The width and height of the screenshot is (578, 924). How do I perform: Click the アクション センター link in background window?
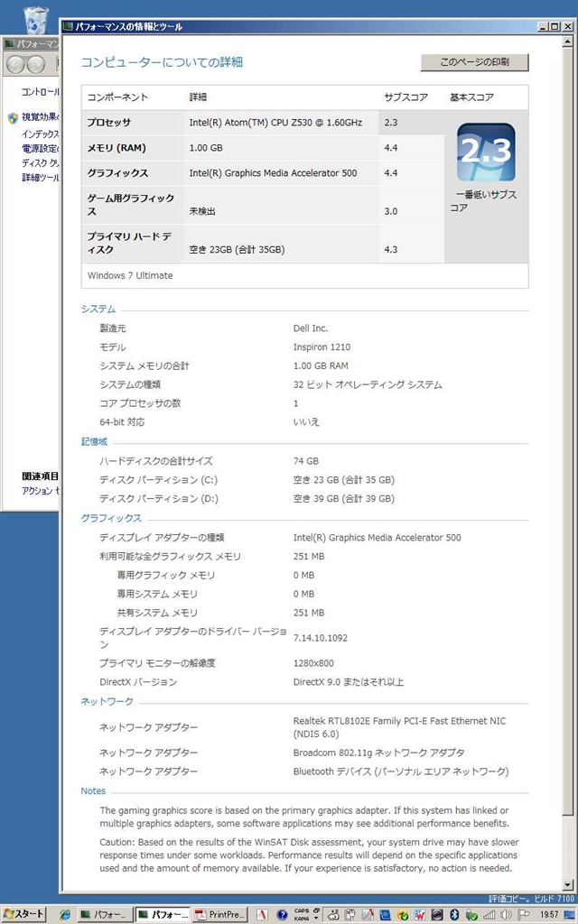pyautogui.click(x=40, y=491)
